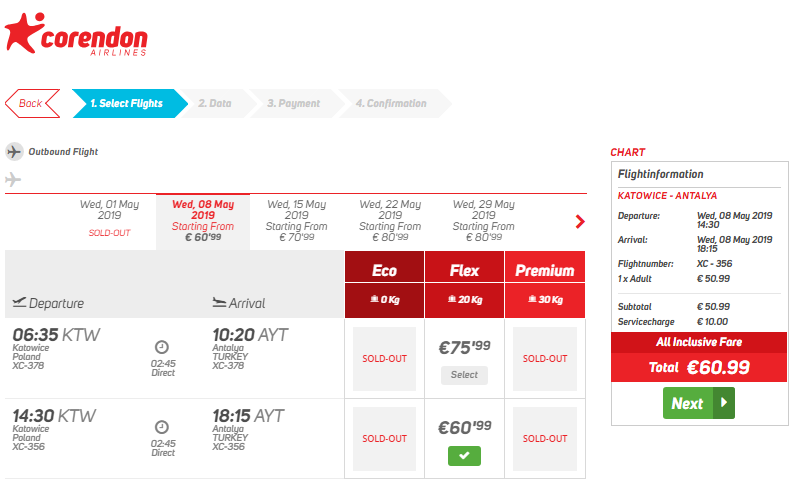Viewport: 800px width, 491px height.
Task: Click the greyed return flight airplane icon
Action: pyautogui.click(x=13, y=180)
